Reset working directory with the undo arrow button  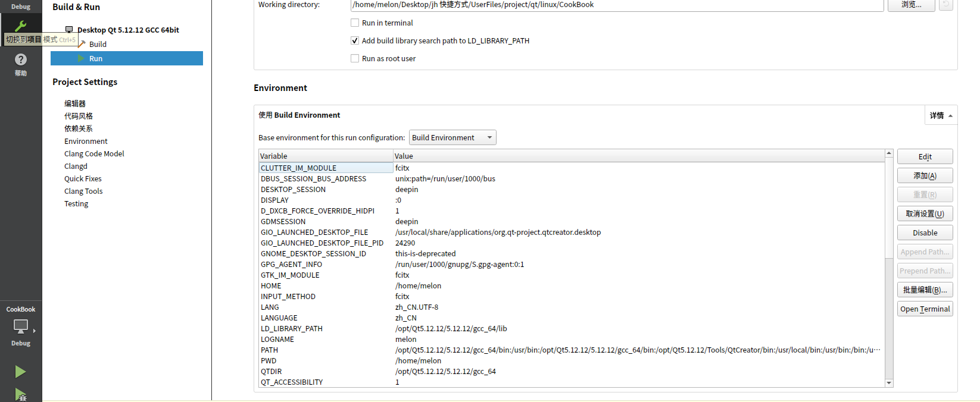[945, 5]
